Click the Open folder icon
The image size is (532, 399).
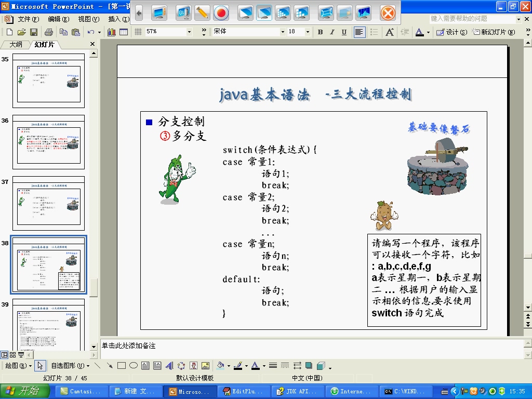pos(22,32)
